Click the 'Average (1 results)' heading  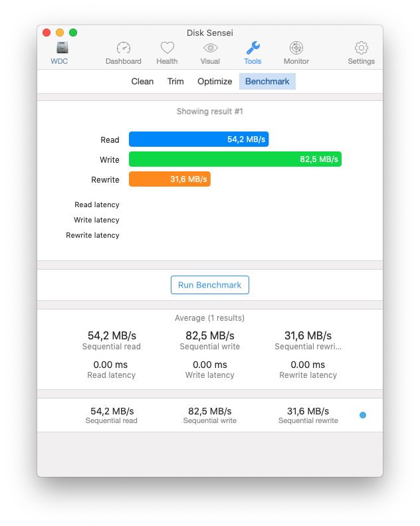(x=210, y=318)
